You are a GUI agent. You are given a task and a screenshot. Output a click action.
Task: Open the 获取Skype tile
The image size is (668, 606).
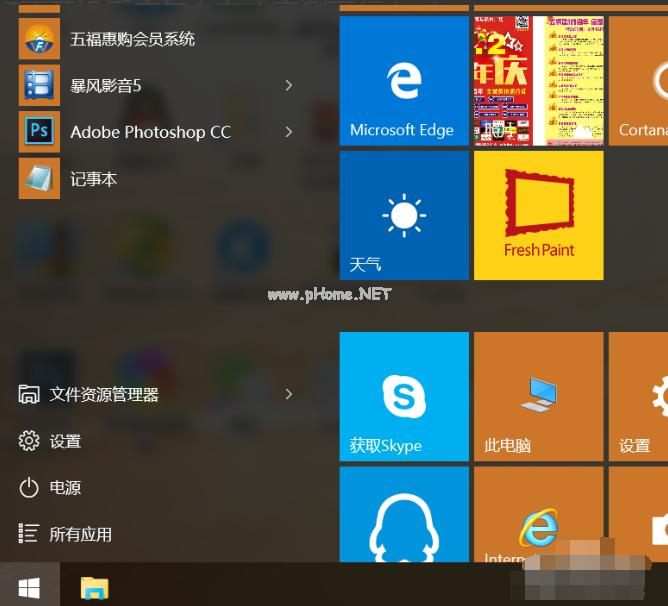[x=404, y=397]
